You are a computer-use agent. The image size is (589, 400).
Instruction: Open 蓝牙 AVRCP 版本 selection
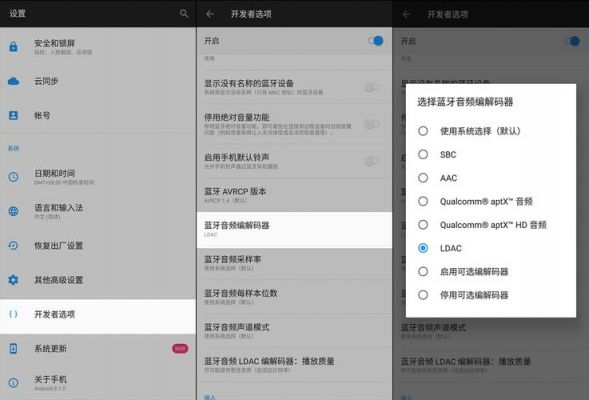[294, 195]
